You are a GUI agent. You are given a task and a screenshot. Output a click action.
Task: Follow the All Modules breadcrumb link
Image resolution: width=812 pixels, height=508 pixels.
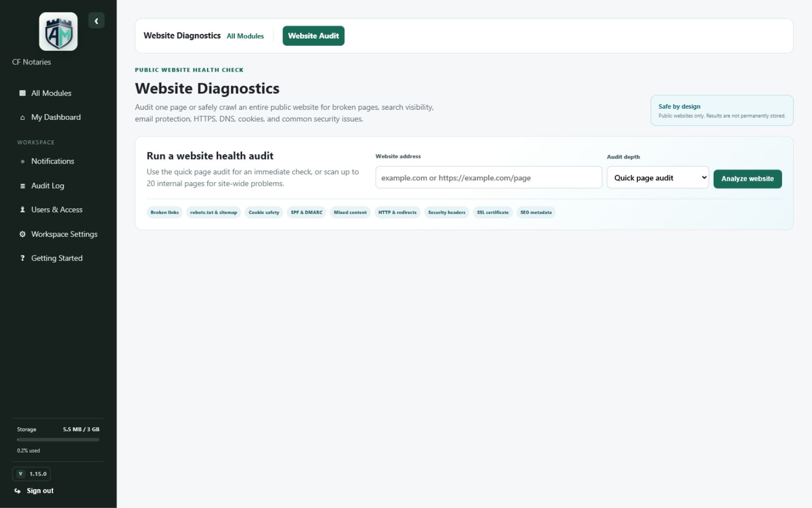(x=245, y=36)
